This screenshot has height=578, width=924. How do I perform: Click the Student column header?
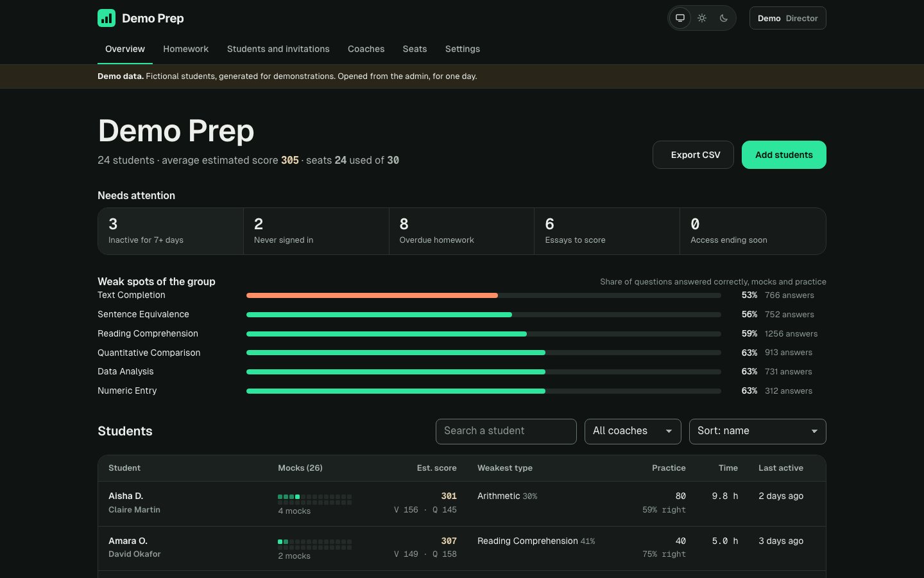pyautogui.click(x=124, y=468)
